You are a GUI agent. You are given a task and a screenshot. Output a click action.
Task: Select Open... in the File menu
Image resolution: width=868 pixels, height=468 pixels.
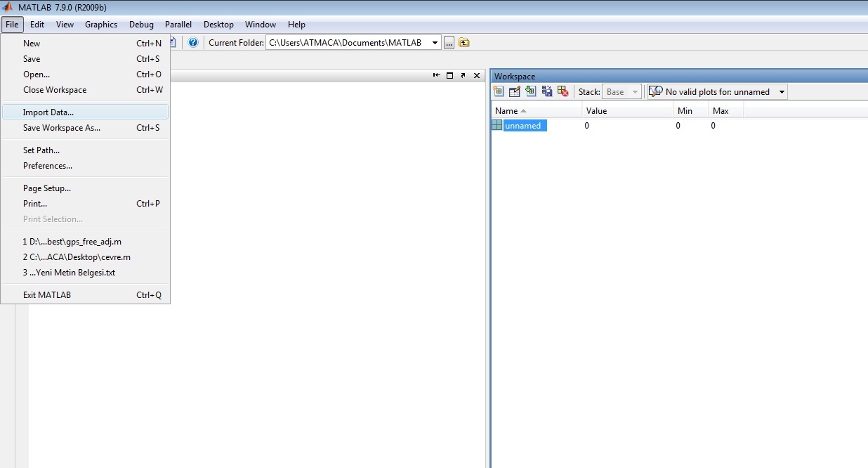(x=85, y=74)
